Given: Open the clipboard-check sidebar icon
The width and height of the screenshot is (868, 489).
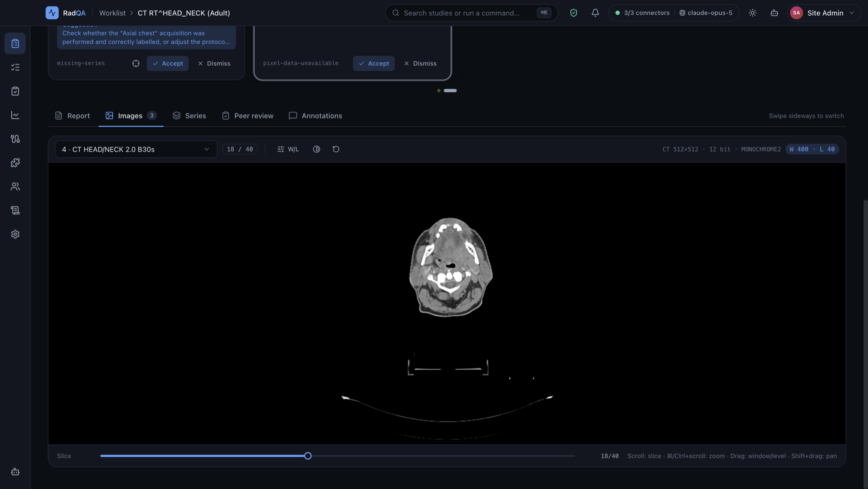Looking at the screenshot, I should [15, 91].
